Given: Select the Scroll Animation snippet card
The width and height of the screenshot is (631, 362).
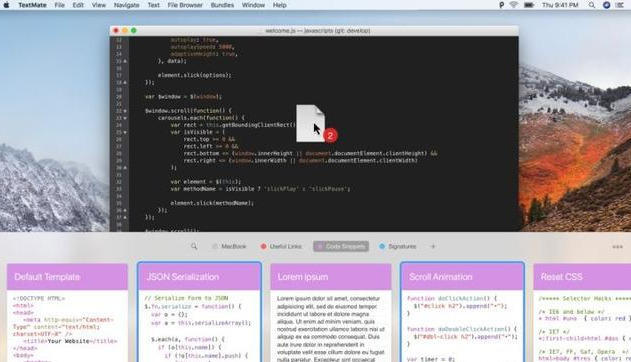Looking at the screenshot, I should tap(462, 312).
